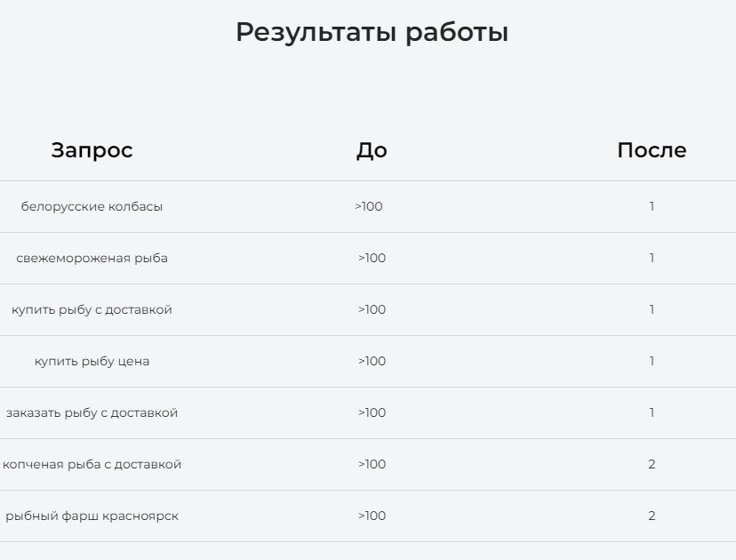Screen dimensions: 736x560
Task: Click the ">100" value for "свежемороженая рыба"
Action: point(372,259)
